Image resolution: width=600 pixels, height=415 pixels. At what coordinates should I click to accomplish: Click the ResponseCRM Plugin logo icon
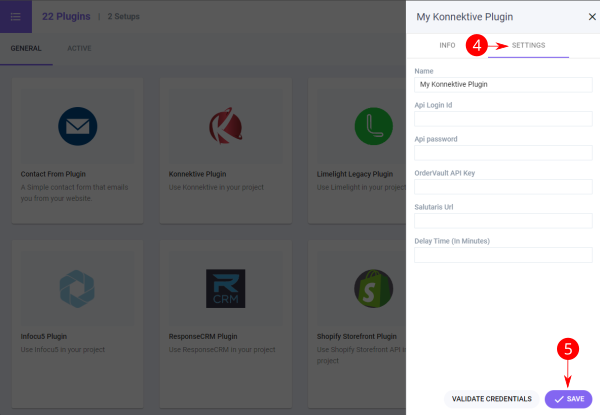225,288
